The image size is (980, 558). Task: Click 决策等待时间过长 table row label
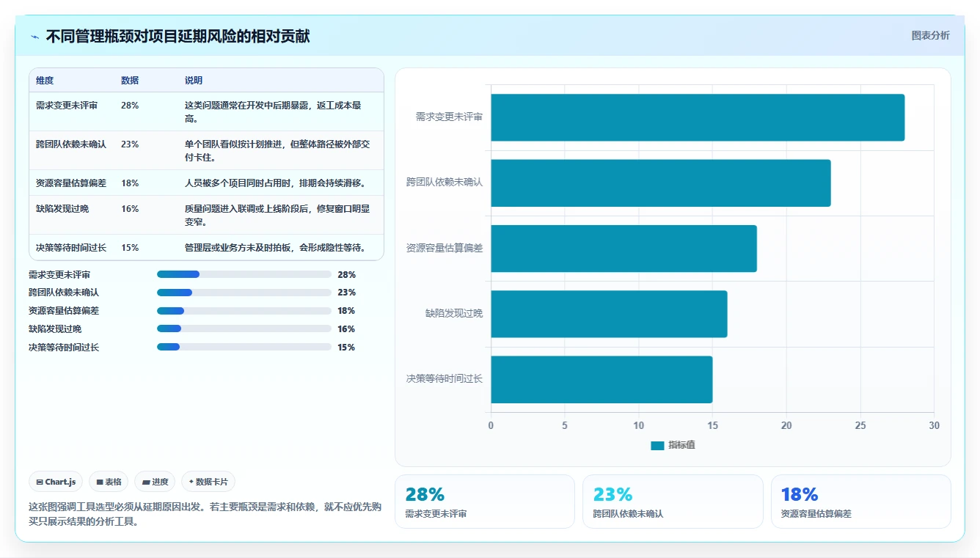pyautogui.click(x=71, y=248)
